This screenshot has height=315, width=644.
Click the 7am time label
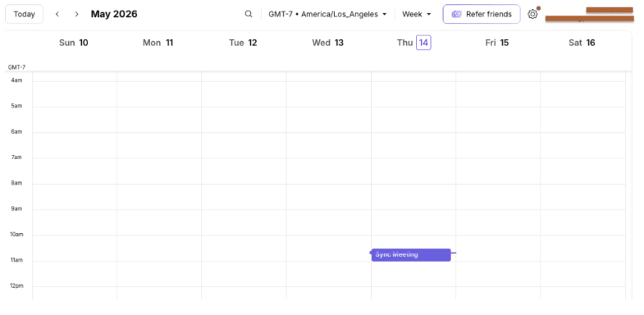pos(16,157)
